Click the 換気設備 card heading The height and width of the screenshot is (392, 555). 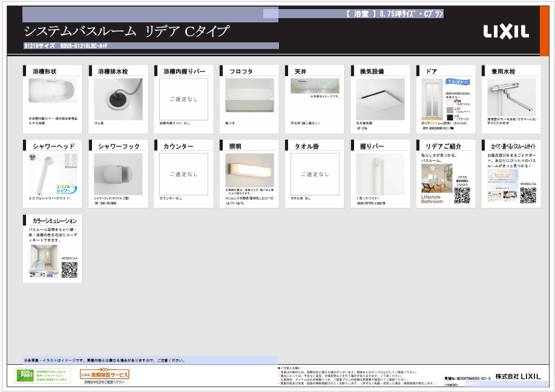tap(372, 71)
